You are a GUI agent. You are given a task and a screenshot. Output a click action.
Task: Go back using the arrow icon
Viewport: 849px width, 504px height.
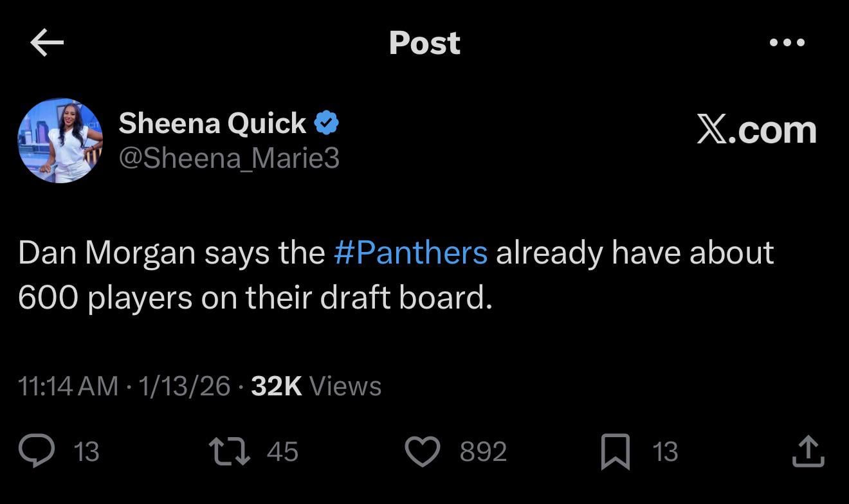coord(46,42)
